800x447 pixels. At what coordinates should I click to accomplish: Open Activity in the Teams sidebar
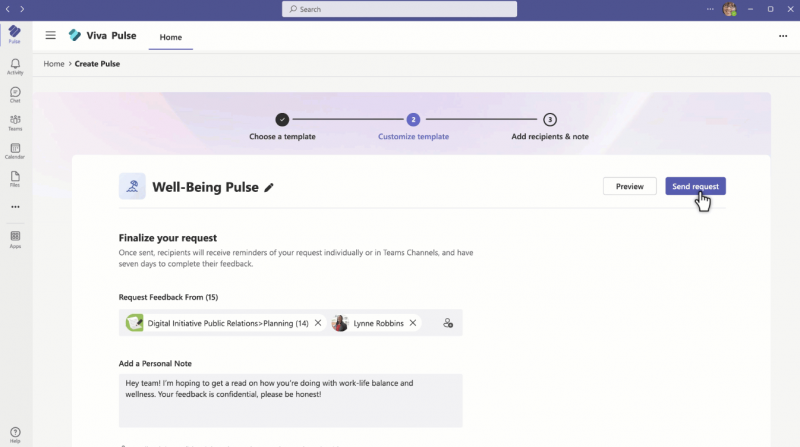[15, 66]
